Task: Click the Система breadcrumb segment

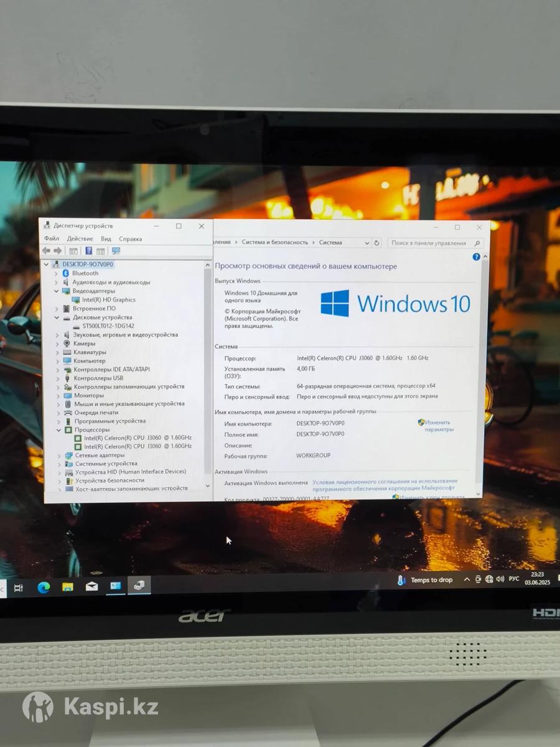Action: [330, 242]
